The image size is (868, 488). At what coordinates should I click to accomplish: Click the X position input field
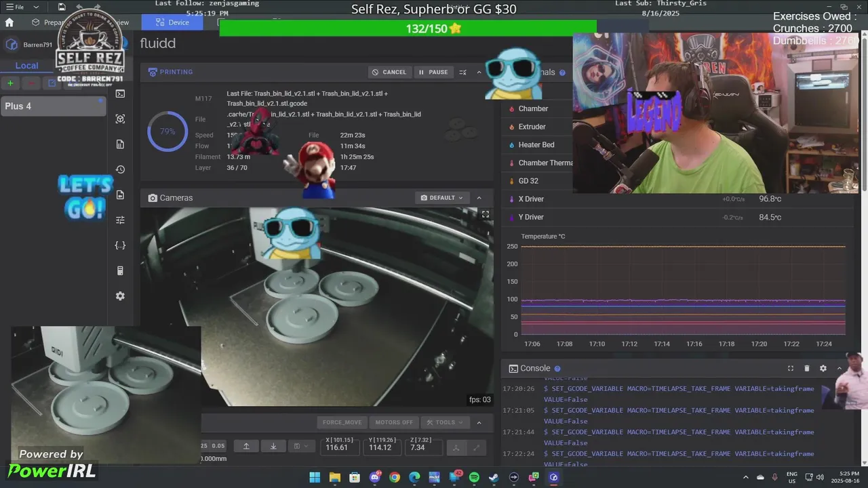(x=340, y=447)
